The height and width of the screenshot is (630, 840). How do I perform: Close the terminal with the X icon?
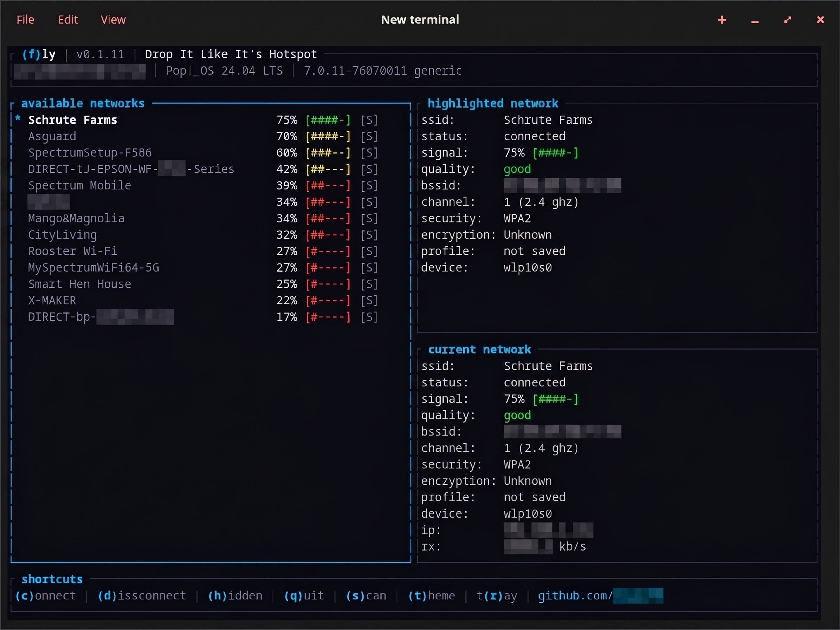(820, 20)
